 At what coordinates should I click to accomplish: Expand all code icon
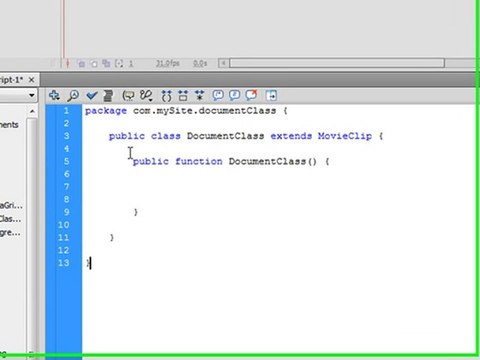coord(200,96)
